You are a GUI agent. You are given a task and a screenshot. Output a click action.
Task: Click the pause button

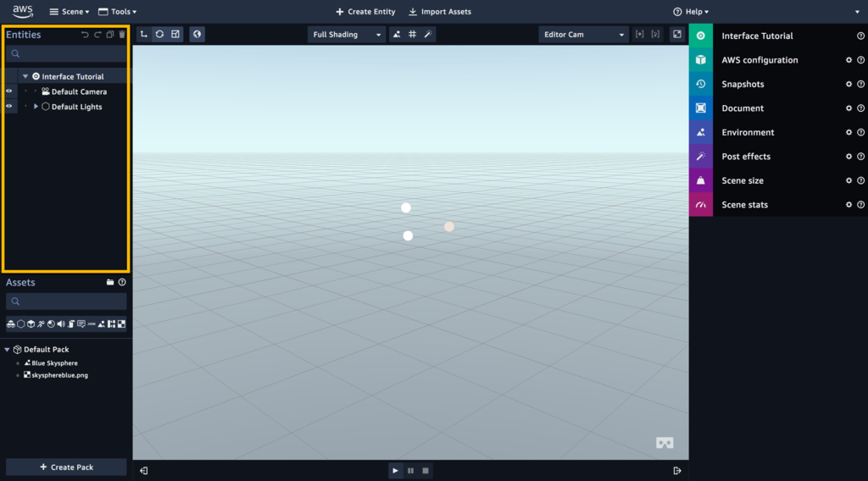411,471
